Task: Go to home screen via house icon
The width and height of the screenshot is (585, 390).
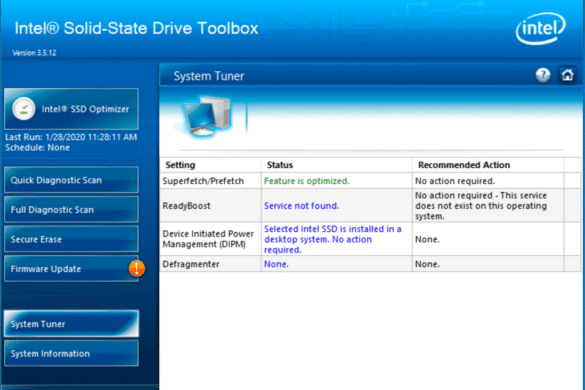Action: [567, 75]
